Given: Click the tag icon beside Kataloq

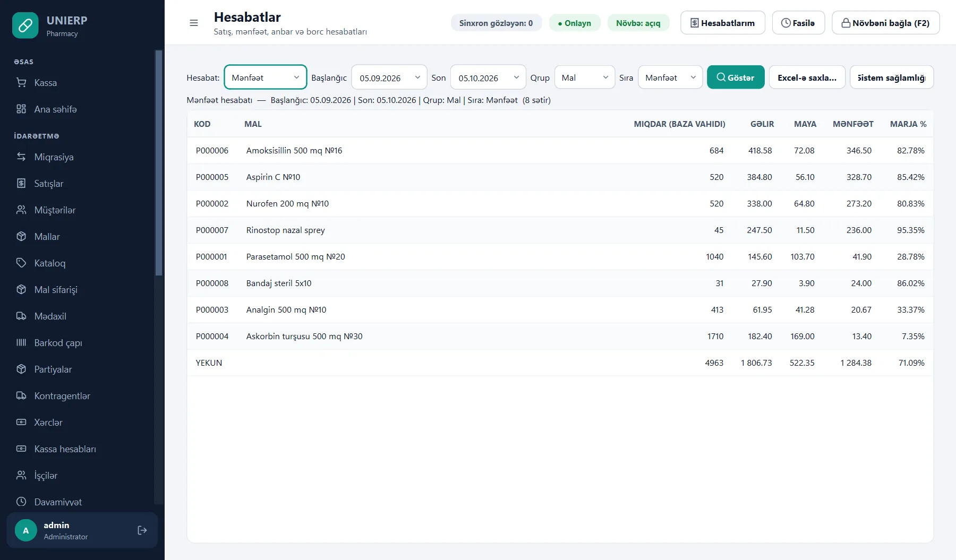Looking at the screenshot, I should tap(21, 263).
